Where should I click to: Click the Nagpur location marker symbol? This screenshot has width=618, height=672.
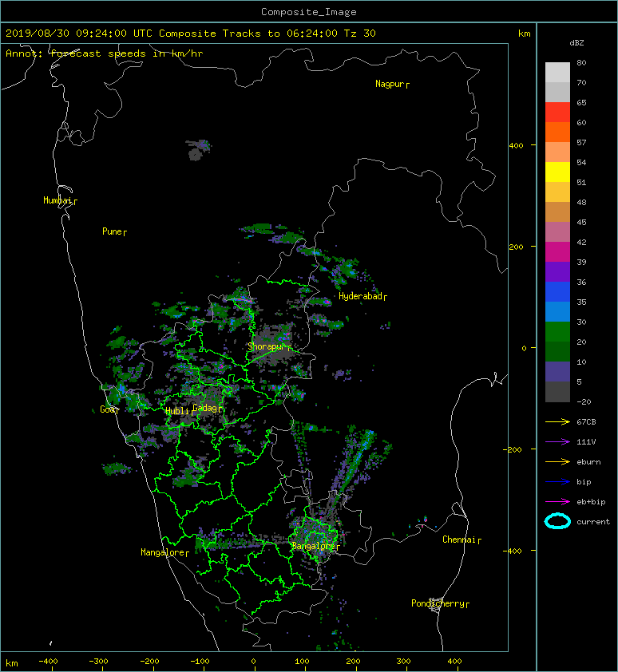[407, 85]
